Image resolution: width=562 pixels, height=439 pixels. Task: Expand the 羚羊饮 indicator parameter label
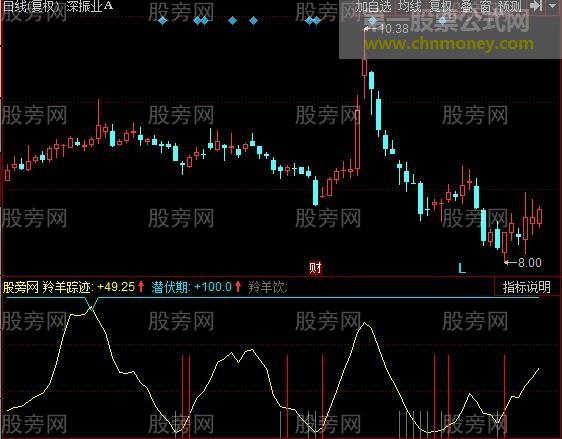[x=267, y=287]
